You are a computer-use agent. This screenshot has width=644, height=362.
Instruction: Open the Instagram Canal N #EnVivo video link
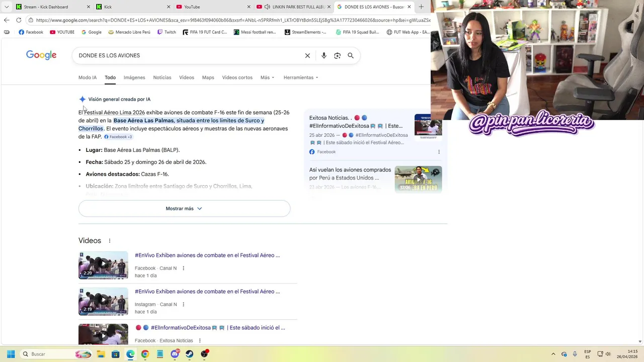click(x=207, y=292)
